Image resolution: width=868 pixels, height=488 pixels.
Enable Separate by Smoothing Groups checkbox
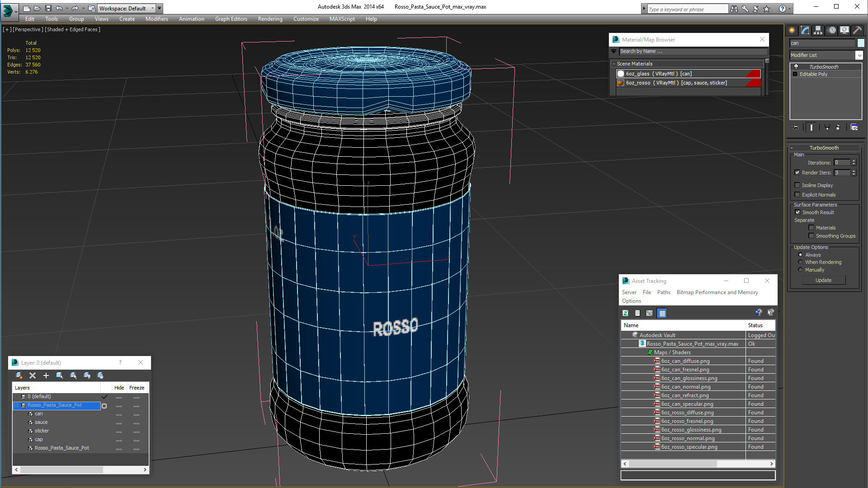coord(811,236)
